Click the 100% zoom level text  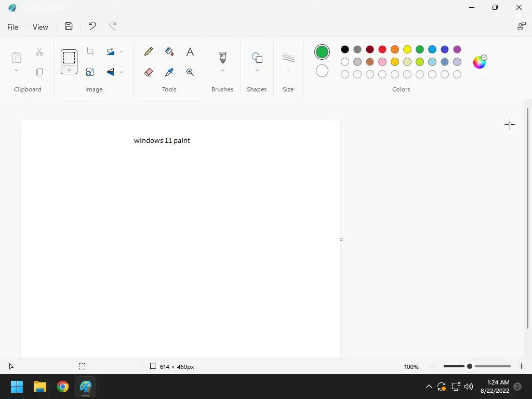coord(411,367)
